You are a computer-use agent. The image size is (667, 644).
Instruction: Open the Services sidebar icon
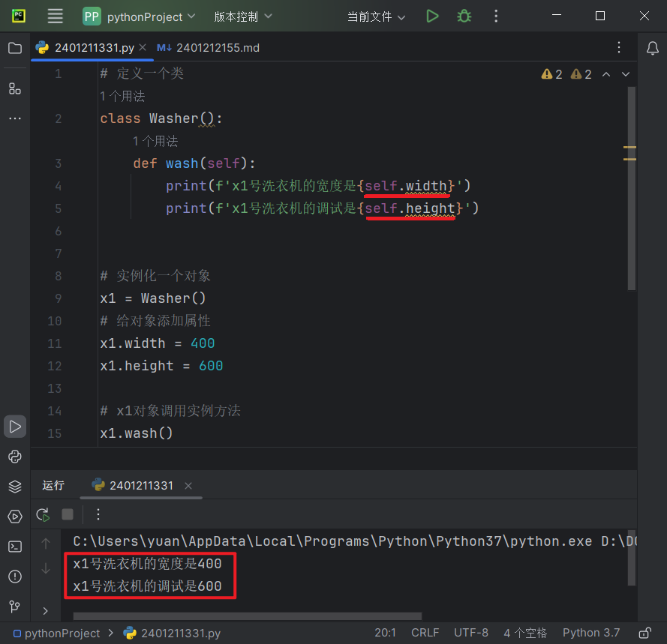tap(15, 517)
